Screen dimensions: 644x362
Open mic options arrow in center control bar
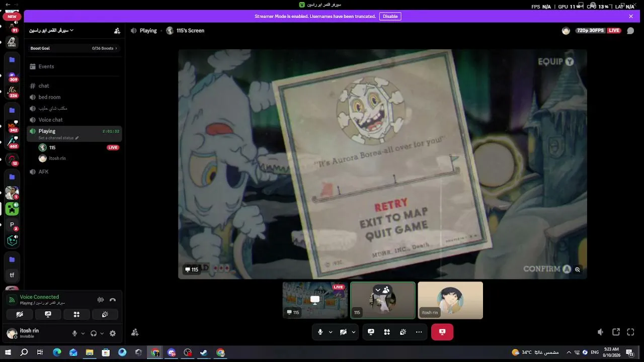point(331,332)
